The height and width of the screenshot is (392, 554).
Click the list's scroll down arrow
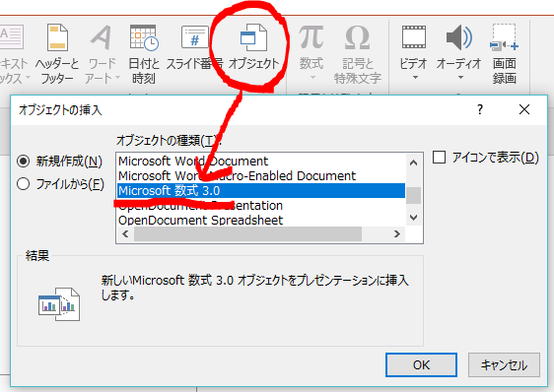413,218
